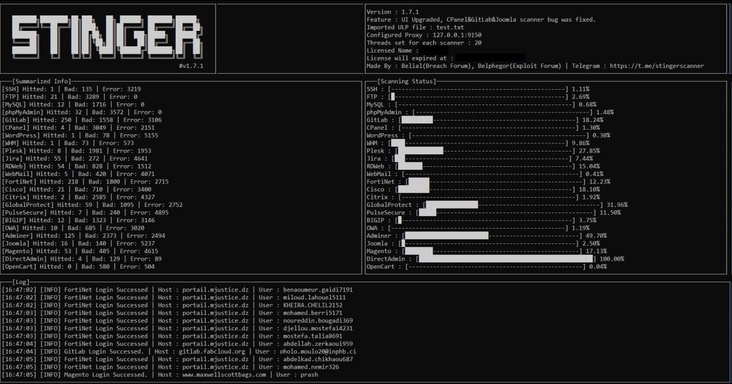Select the log line for user miloud.lahouel5111
This screenshot has width=732, height=384.
(x=174, y=297)
